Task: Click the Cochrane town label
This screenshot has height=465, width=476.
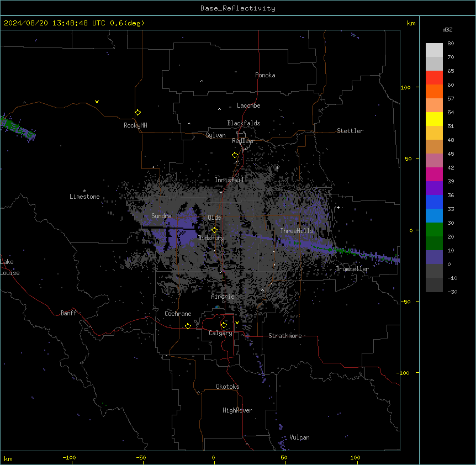Action: pyautogui.click(x=178, y=314)
